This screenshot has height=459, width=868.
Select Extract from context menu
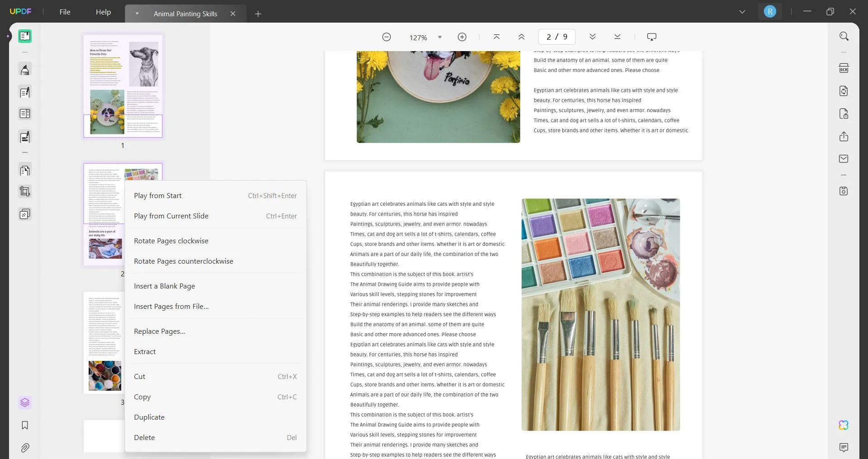[x=215, y=352]
